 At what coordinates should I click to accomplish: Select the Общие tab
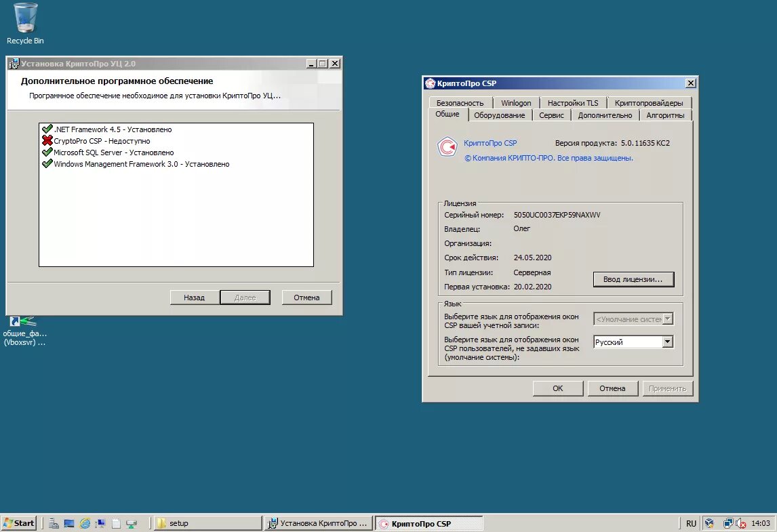coord(447,114)
